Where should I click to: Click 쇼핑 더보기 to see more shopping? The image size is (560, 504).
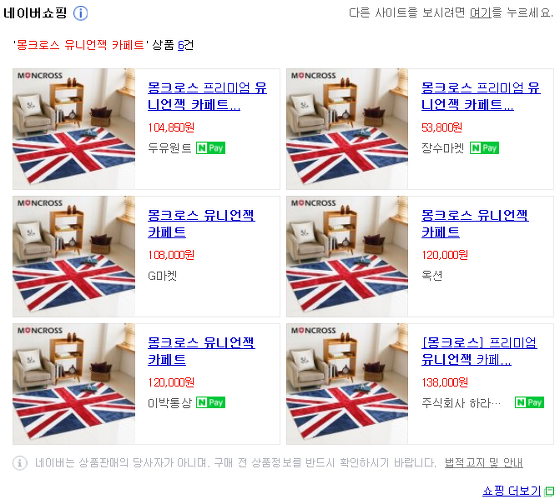[x=511, y=491]
